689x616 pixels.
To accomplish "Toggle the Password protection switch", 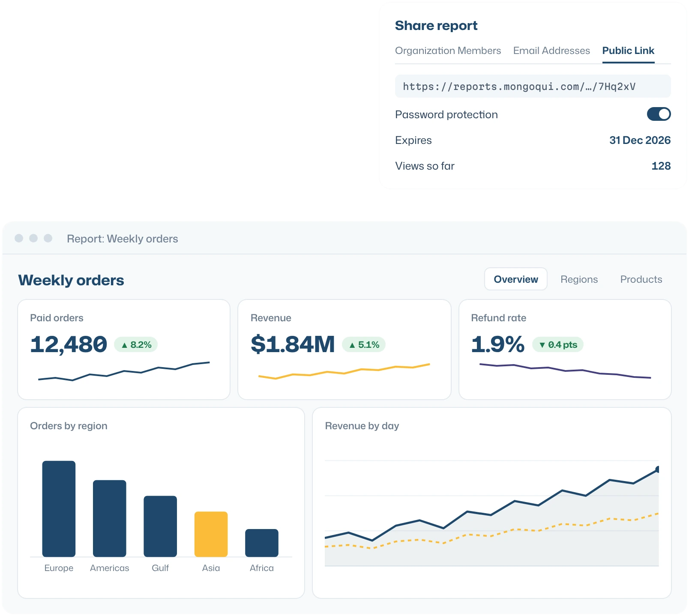I will (x=659, y=114).
